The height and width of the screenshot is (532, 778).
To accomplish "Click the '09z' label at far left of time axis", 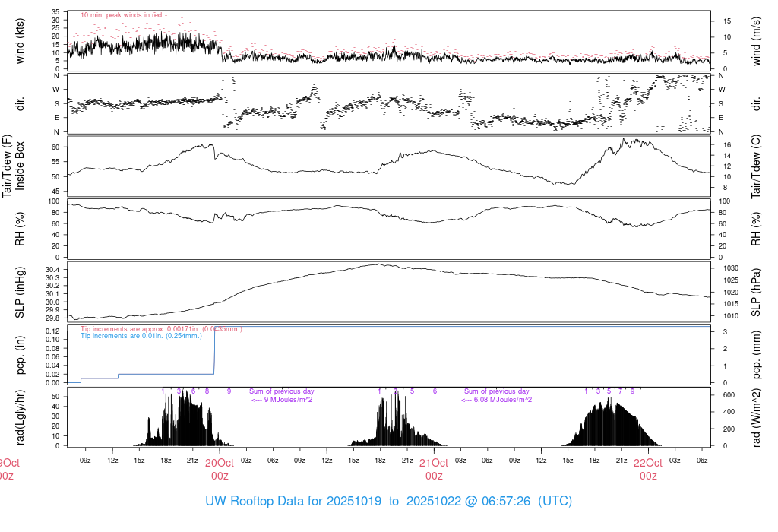I will (85, 461).
